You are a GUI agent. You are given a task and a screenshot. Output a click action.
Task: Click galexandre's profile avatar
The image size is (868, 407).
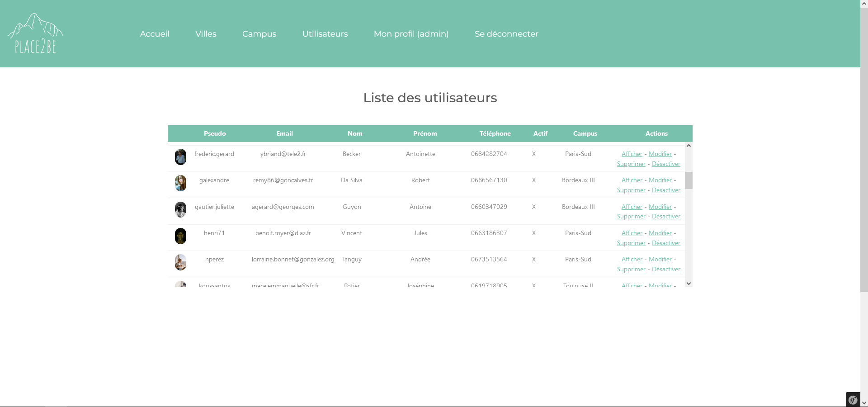tap(180, 183)
